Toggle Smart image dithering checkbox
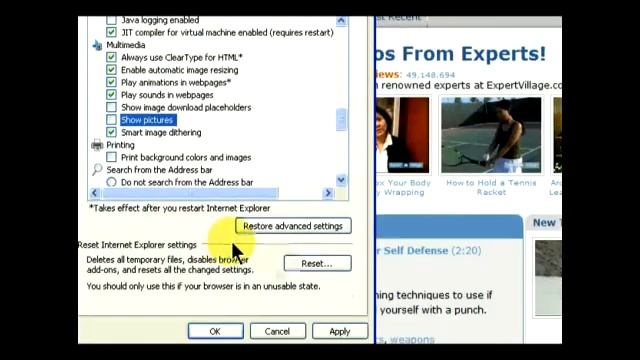 111,132
